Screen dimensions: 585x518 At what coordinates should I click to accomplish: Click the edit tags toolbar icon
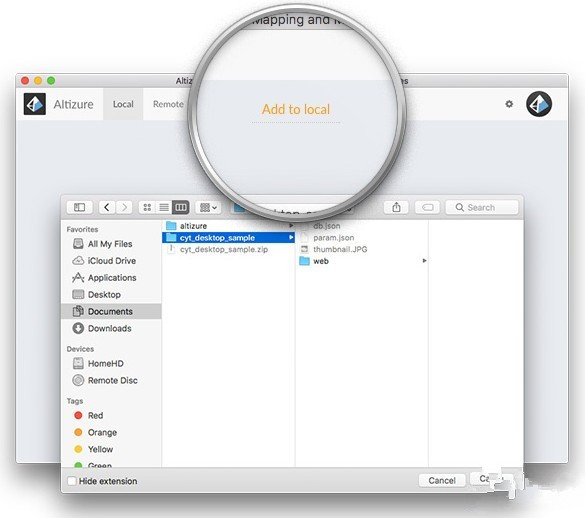click(x=428, y=207)
